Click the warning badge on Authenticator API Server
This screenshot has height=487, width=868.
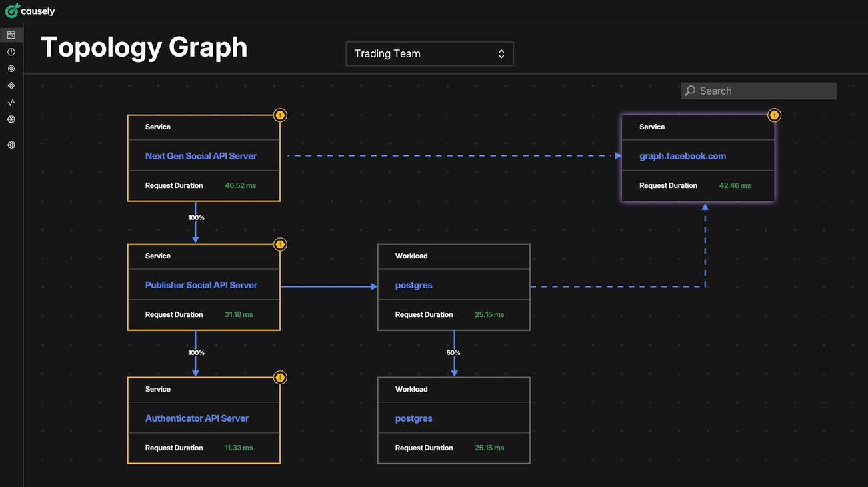click(x=280, y=377)
